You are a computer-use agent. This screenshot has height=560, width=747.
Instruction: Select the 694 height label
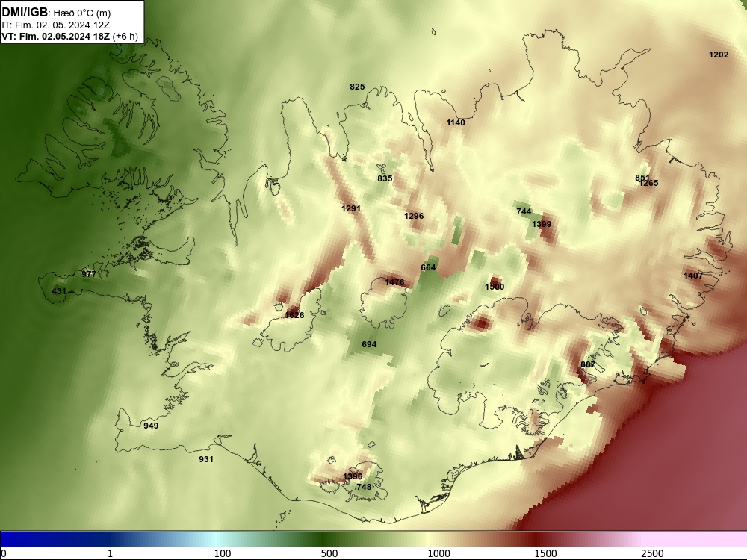pyautogui.click(x=369, y=344)
